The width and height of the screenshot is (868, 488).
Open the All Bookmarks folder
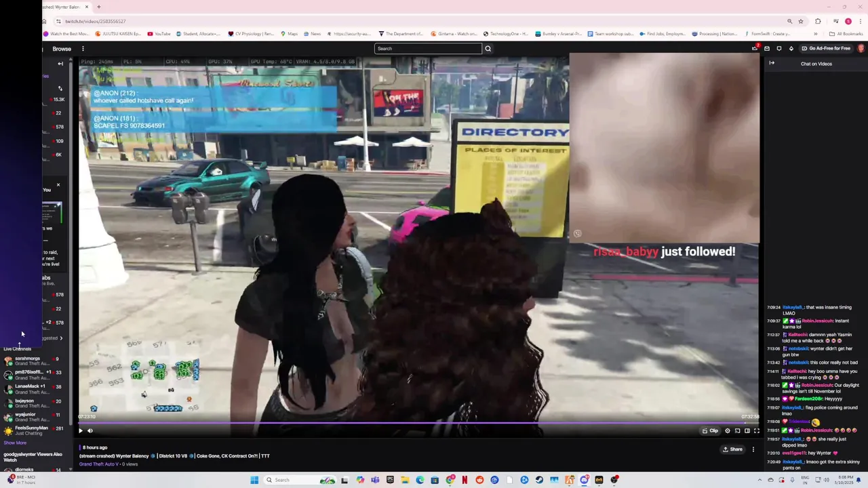(x=846, y=34)
